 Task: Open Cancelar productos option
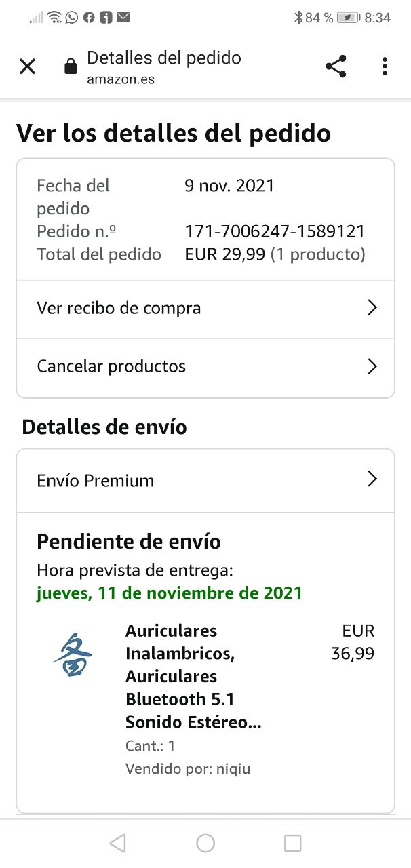(x=111, y=367)
